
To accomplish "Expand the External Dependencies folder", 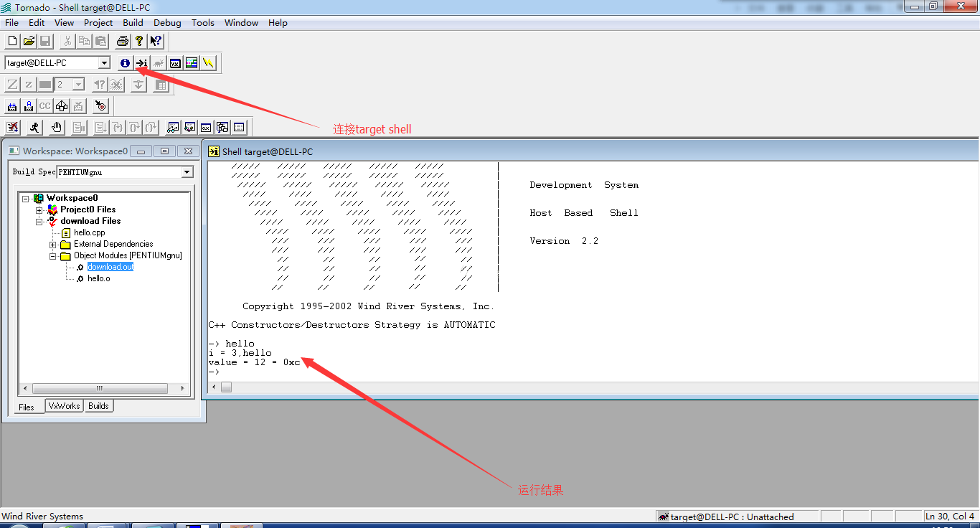I will [x=52, y=244].
